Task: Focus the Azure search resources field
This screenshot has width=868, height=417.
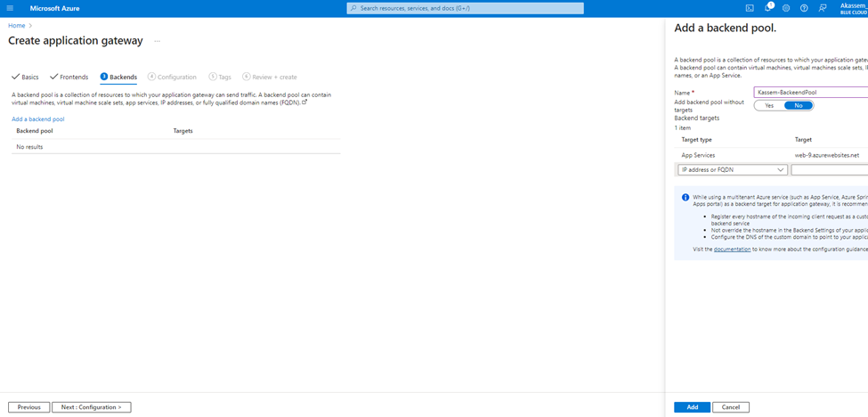Action: coord(465,8)
